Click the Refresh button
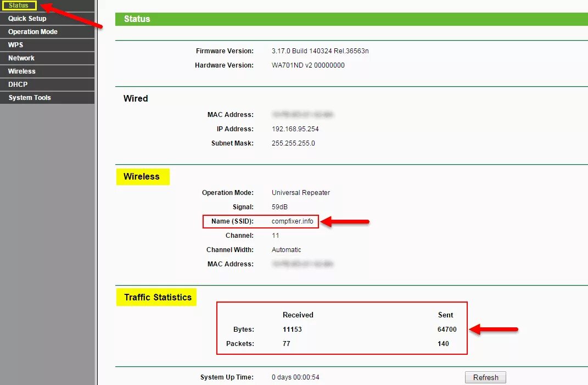The height and width of the screenshot is (385, 588). (485, 377)
